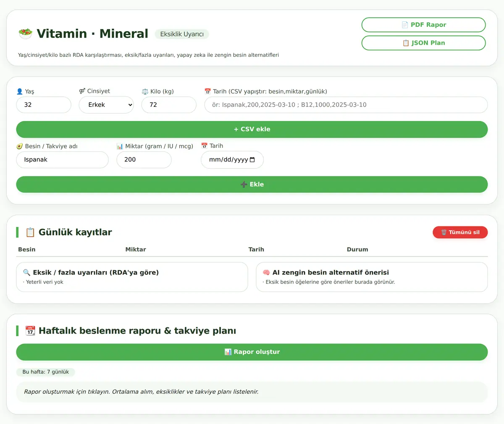Click the salad bowl logo icon
504x424 pixels.
click(x=25, y=34)
